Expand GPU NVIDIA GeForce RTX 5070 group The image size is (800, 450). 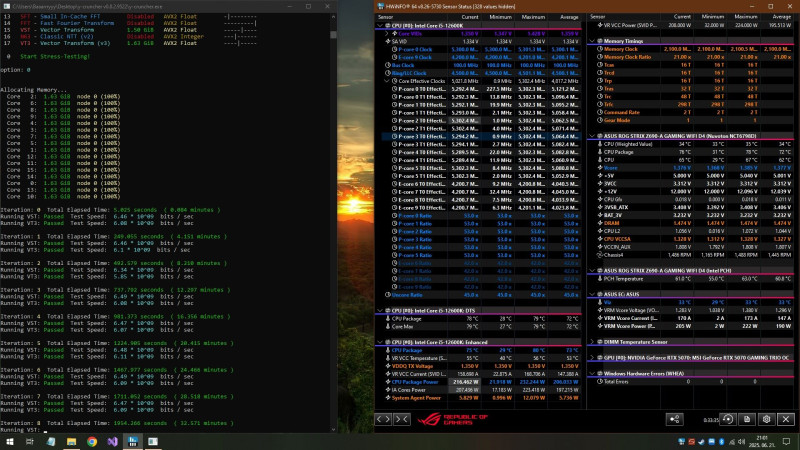tap(592, 358)
